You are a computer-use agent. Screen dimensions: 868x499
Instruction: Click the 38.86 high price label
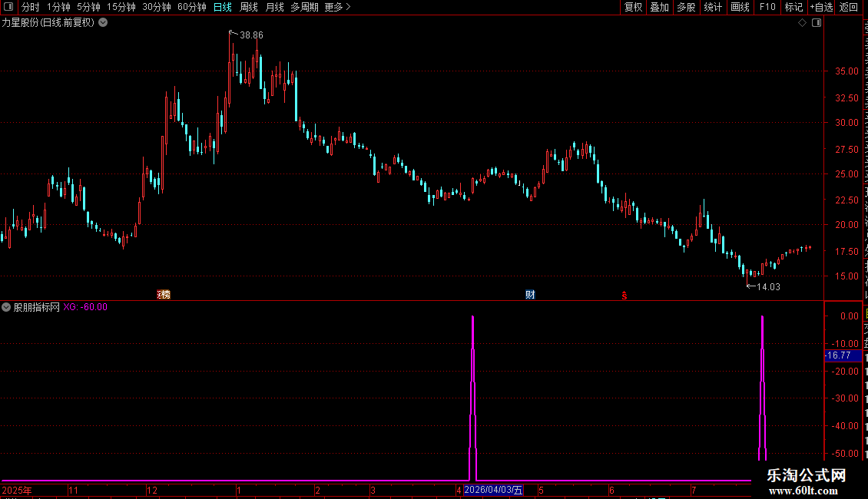[251, 35]
